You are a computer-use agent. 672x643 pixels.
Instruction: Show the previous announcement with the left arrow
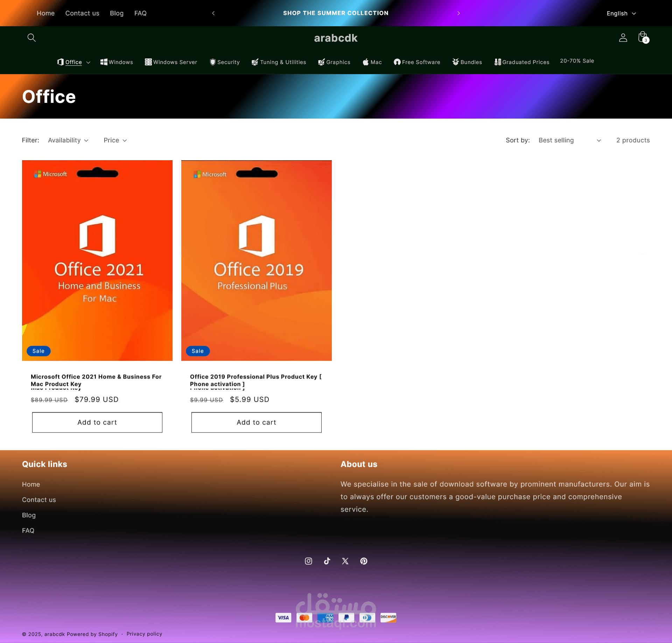pos(213,13)
